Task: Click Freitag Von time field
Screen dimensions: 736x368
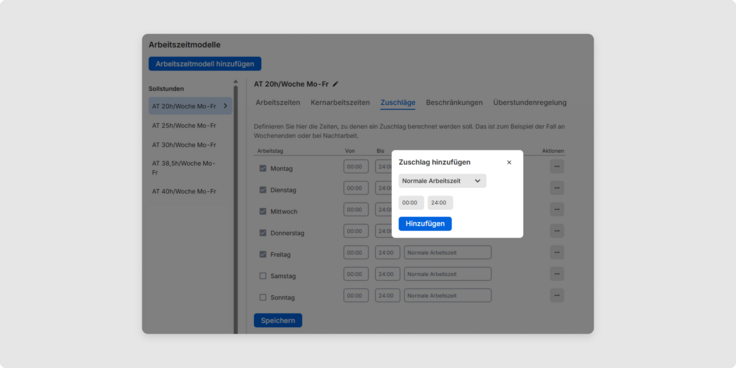Action: coord(356,253)
